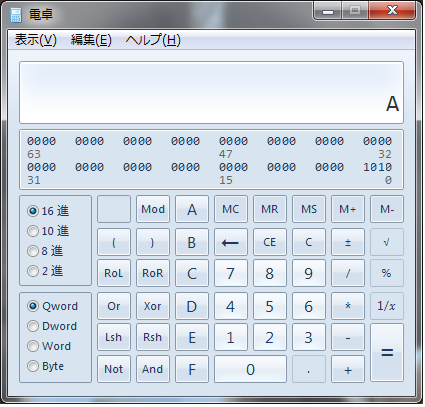
Task: Click the reciprocal 1/x button
Action: pyautogui.click(x=387, y=306)
